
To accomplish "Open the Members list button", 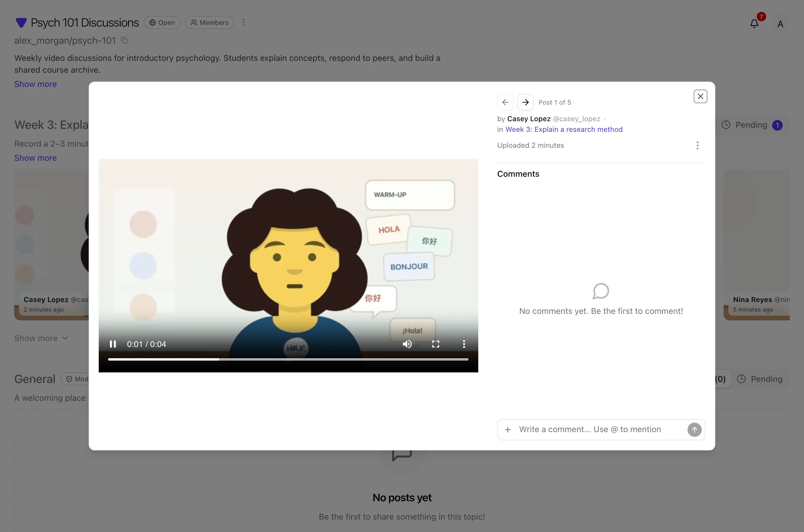I will [x=209, y=22].
